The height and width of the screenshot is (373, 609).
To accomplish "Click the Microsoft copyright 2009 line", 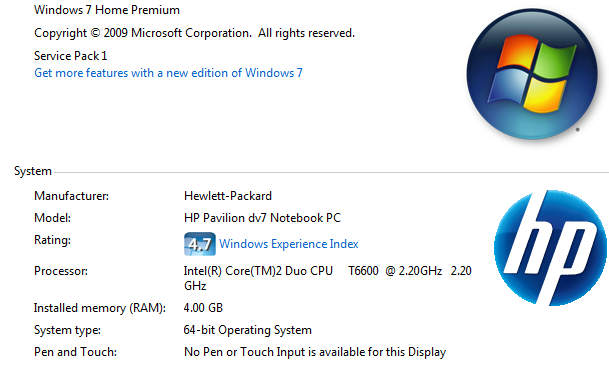I will [x=195, y=33].
